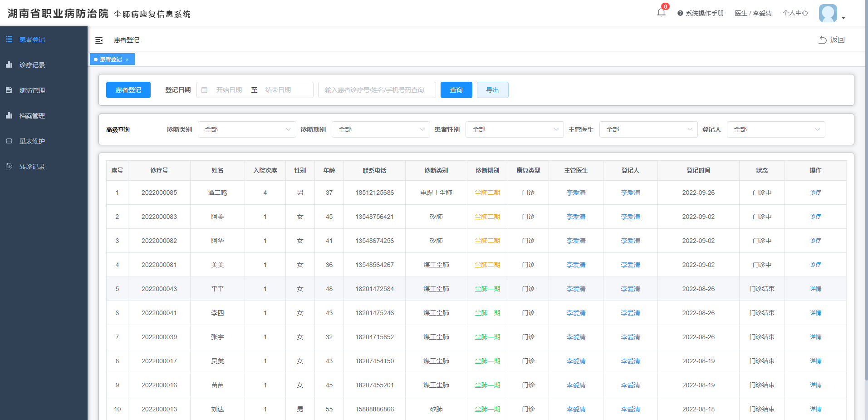Open 详情 for patient 吴美
The height and width of the screenshot is (420, 868).
(x=815, y=361)
